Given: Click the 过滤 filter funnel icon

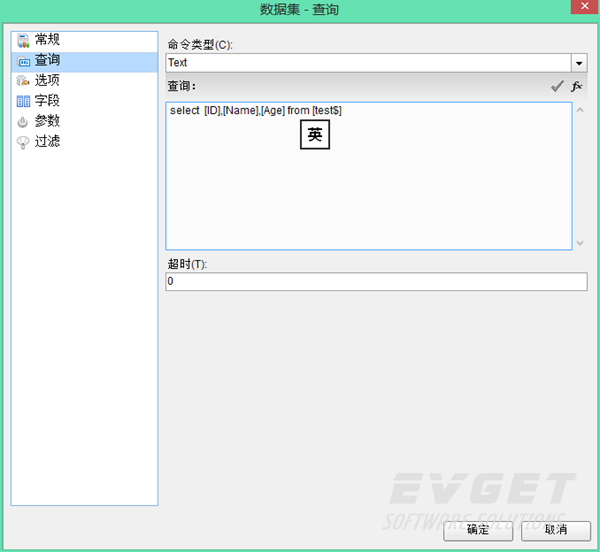Looking at the screenshot, I should [23, 142].
